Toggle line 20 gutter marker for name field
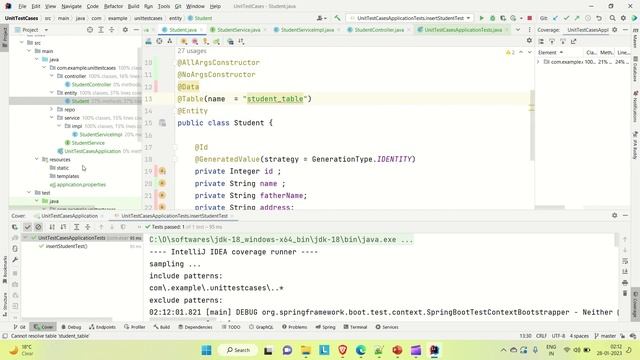640x360 pixels. pos(162,183)
